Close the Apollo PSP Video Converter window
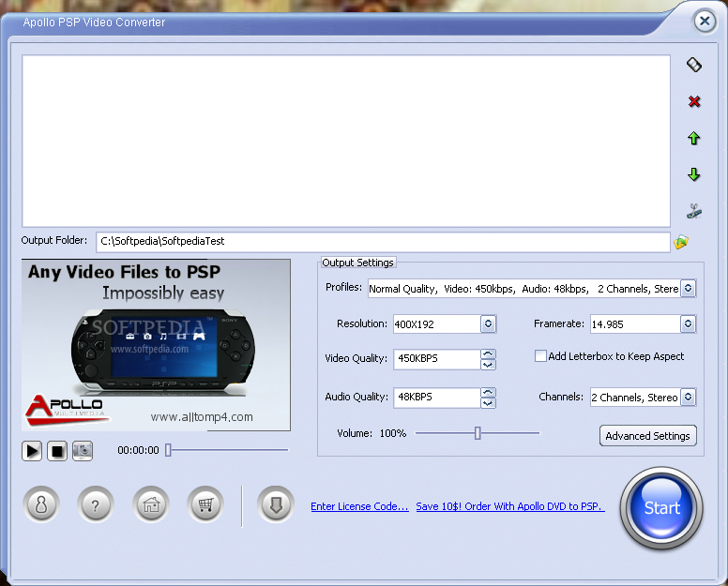 click(705, 21)
